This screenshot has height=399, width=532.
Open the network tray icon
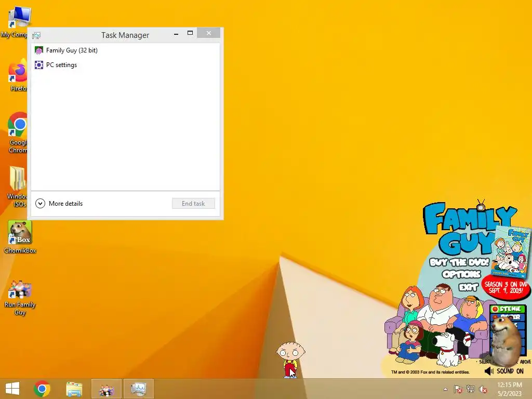(x=471, y=389)
